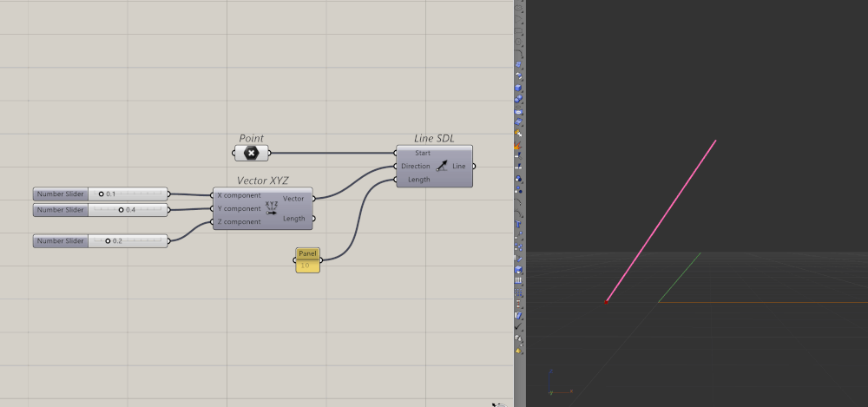This screenshot has height=407, width=868.
Task: Open the blue surface creation tool icon
Action: point(519,64)
